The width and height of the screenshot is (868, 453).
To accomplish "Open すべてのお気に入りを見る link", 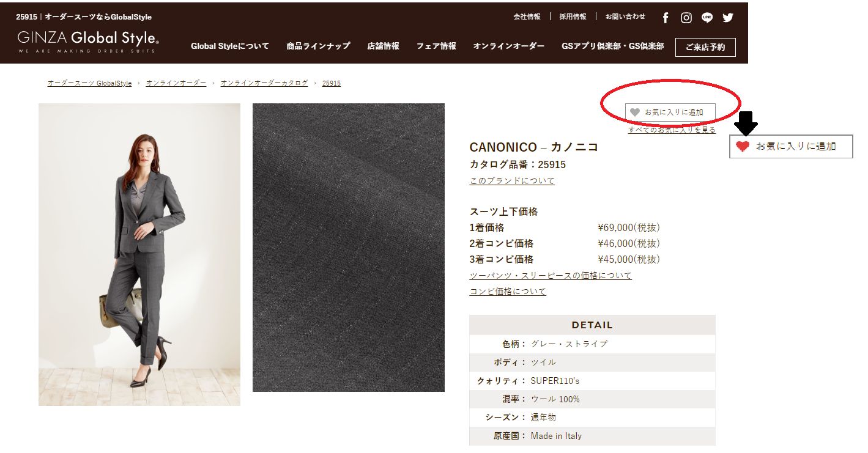I will [672, 130].
